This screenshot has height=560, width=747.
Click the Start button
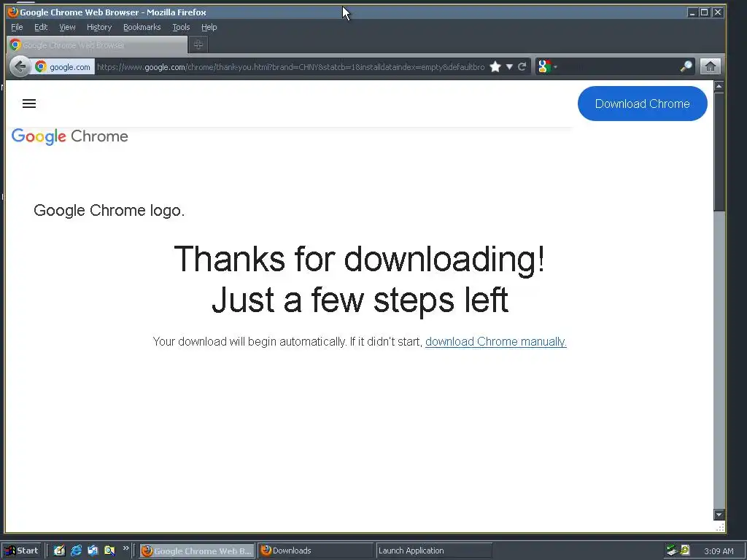[x=23, y=551]
